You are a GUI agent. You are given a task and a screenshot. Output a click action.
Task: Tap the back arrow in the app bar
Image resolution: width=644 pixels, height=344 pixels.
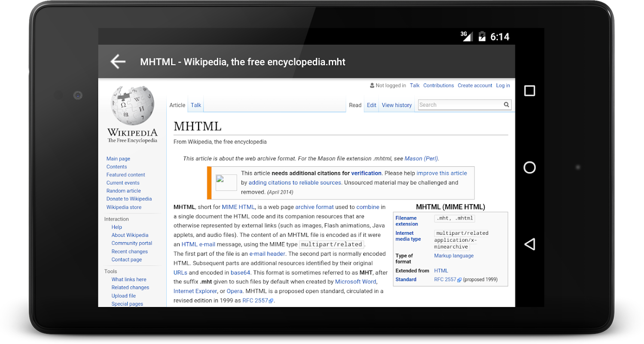point(118,62)
